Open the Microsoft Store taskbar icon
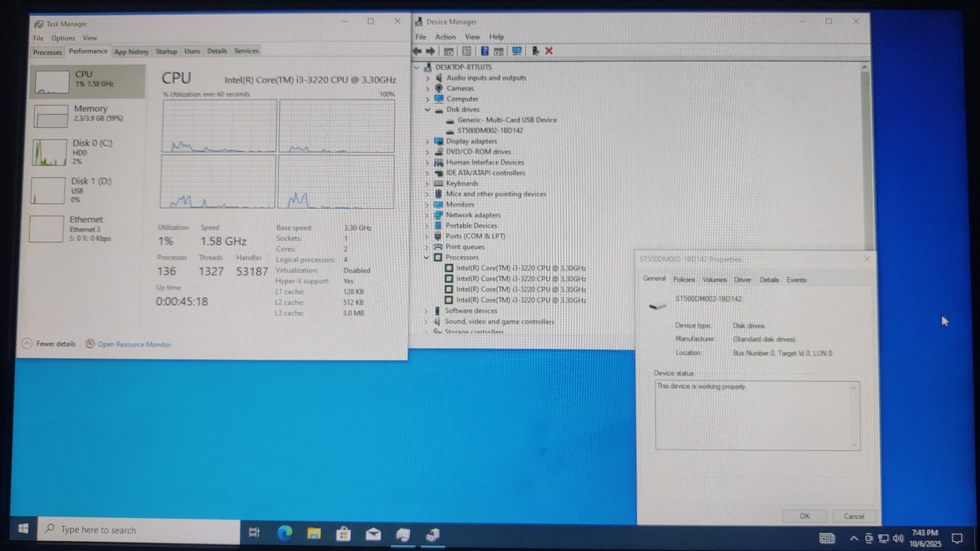The image size is (980, 551). click(344, 533)
